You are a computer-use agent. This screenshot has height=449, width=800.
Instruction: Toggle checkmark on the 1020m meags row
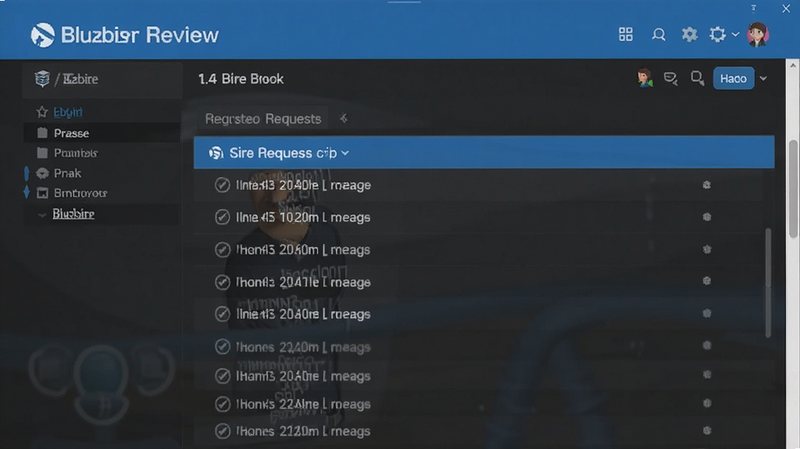[222, 217]
